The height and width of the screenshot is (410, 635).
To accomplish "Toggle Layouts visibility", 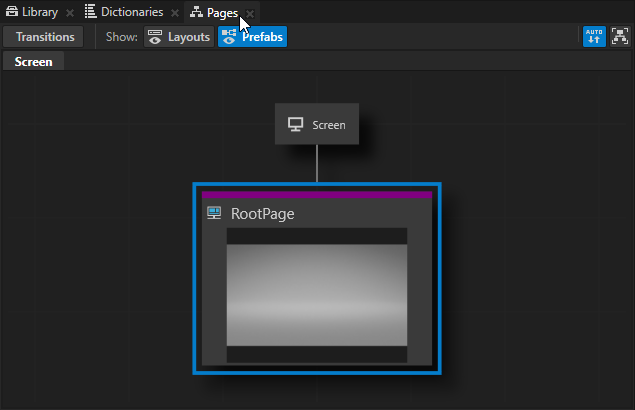I will [x=179, y=37].
